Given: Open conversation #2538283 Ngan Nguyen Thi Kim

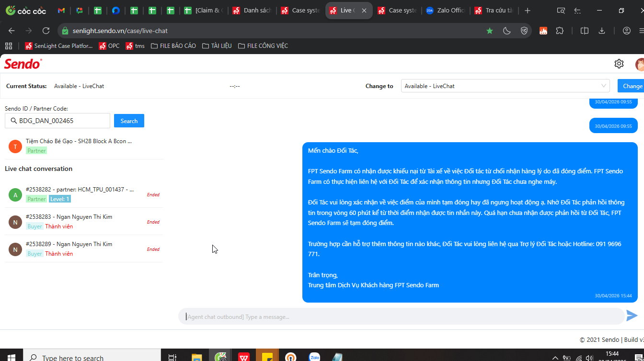Looking at the screenshot, I should (84, 221).
